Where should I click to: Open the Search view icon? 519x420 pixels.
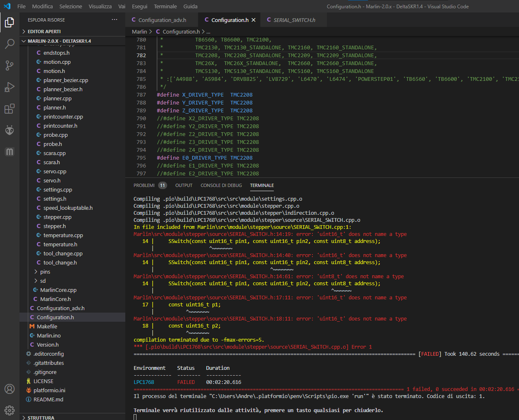click(x=10, y=44)
